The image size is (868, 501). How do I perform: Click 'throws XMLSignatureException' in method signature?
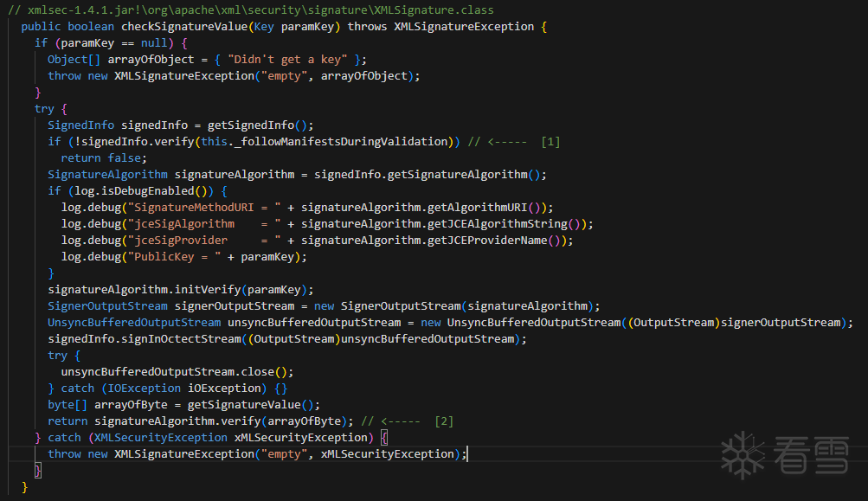point(440,27)
